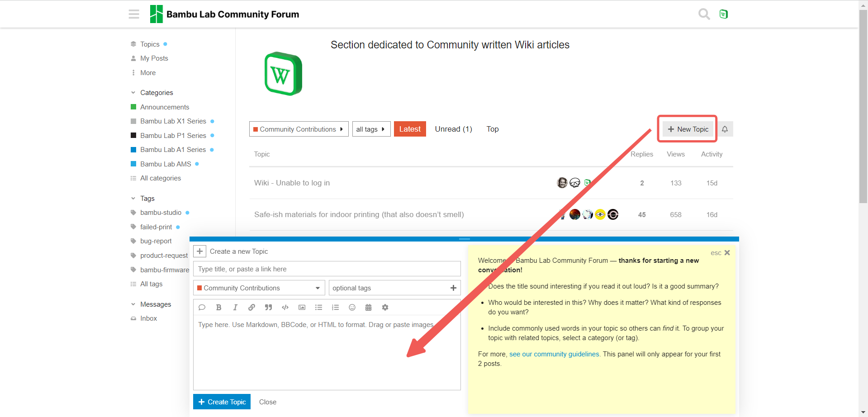Open the hamburger sidebar menu

pyautogui.click(x=134, y=14)
